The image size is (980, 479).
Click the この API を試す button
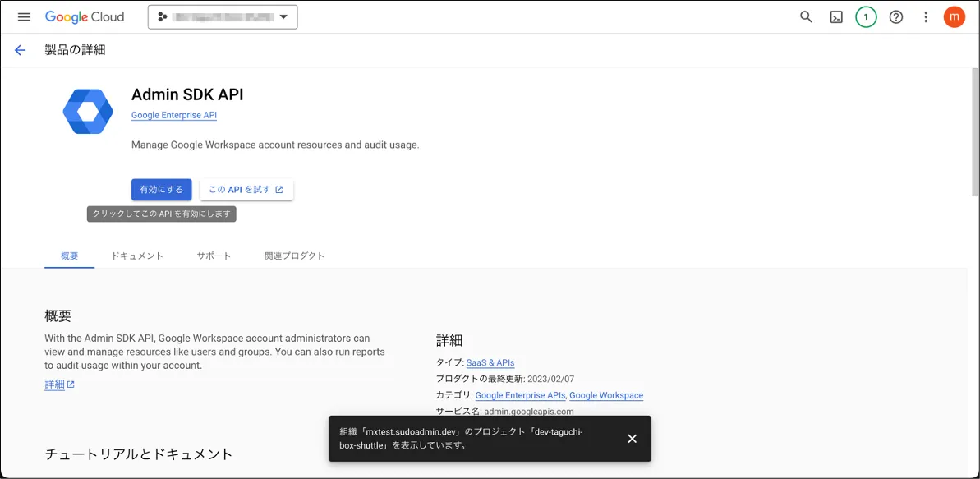[x=246, y=190]
